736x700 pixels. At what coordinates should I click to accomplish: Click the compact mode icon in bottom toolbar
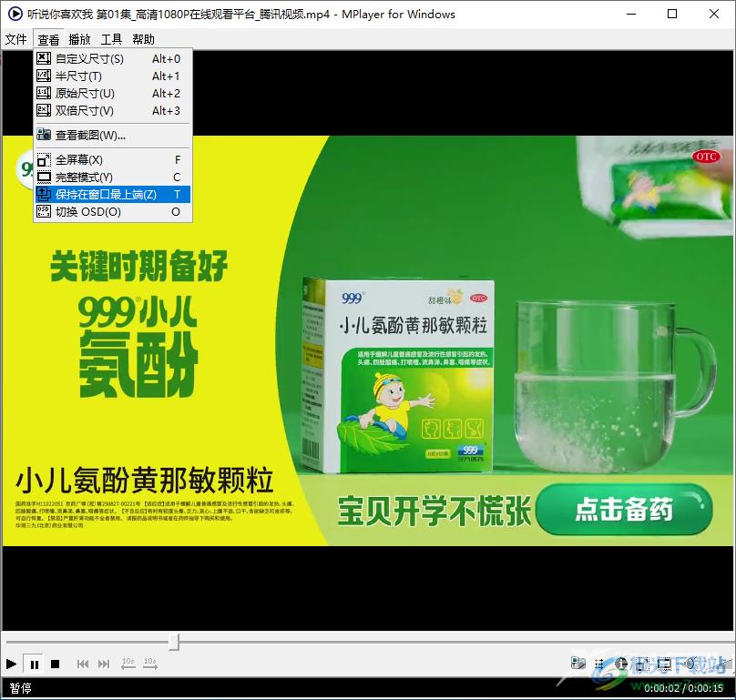(665, 663)
